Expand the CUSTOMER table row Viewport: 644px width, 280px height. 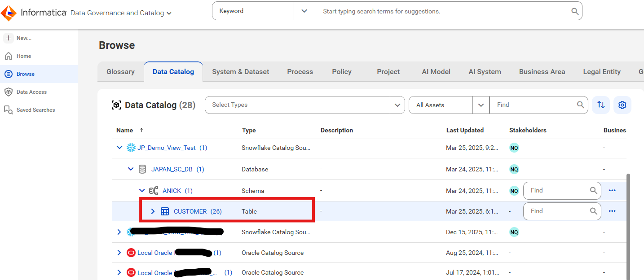(153, 211)
